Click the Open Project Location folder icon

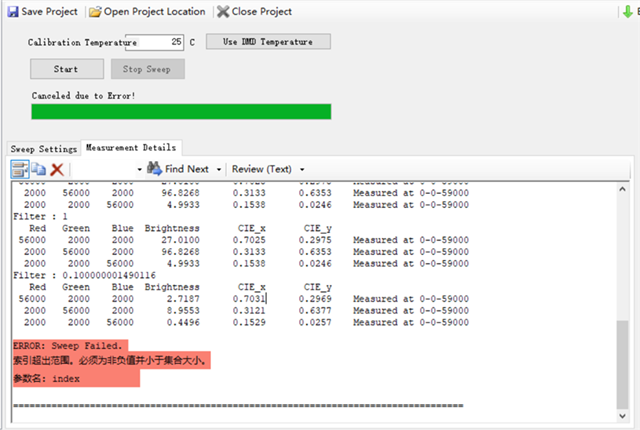(95, 12)
